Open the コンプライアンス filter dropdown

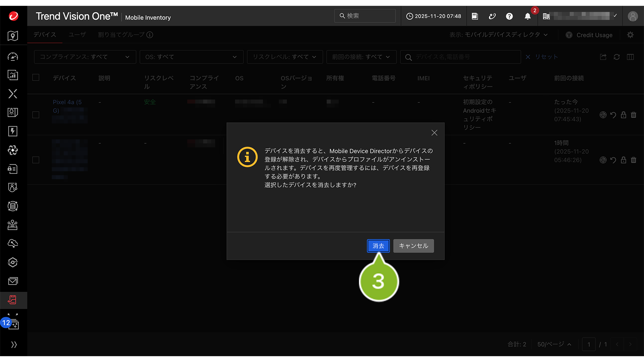pos(85,57)
